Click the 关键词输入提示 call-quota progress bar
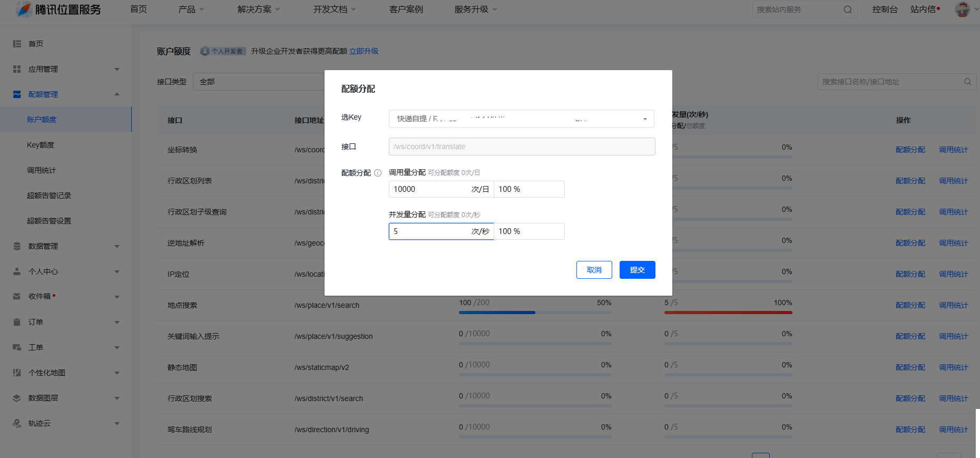980x458 pixels. coord(535,344)
